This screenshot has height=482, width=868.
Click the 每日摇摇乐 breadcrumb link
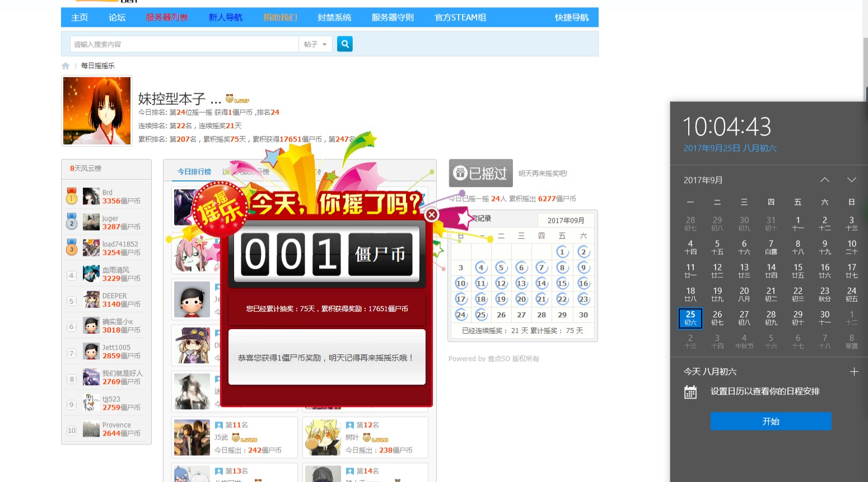point(98,66)
